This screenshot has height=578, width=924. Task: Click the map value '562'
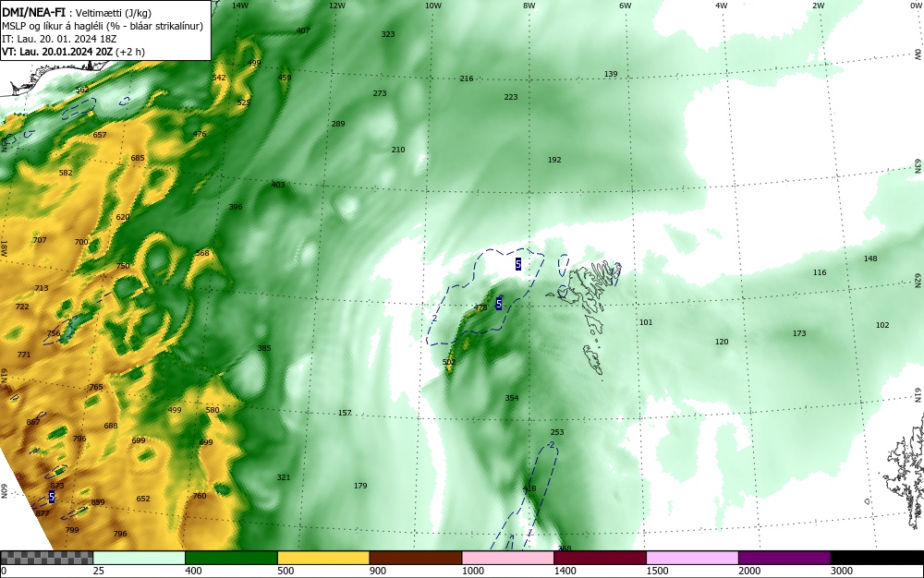coord(82,90)
